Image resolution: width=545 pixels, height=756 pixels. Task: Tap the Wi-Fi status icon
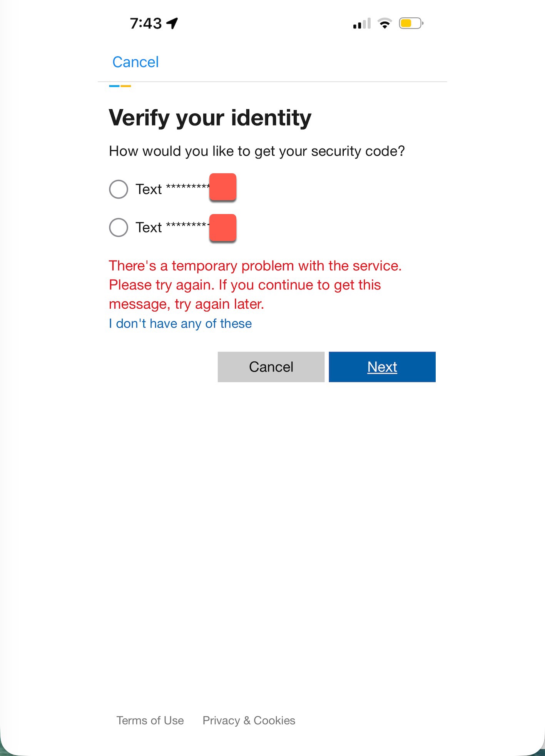[384, 23]
